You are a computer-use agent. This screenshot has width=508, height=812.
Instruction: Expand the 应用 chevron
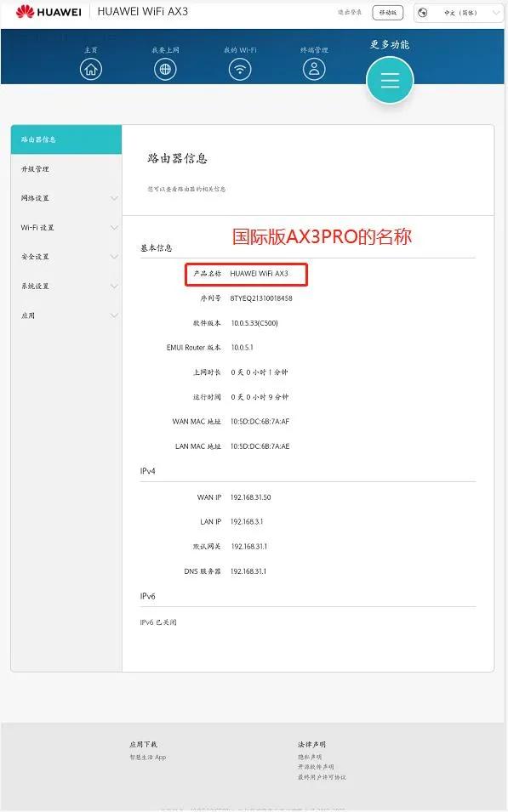[114, 315]
